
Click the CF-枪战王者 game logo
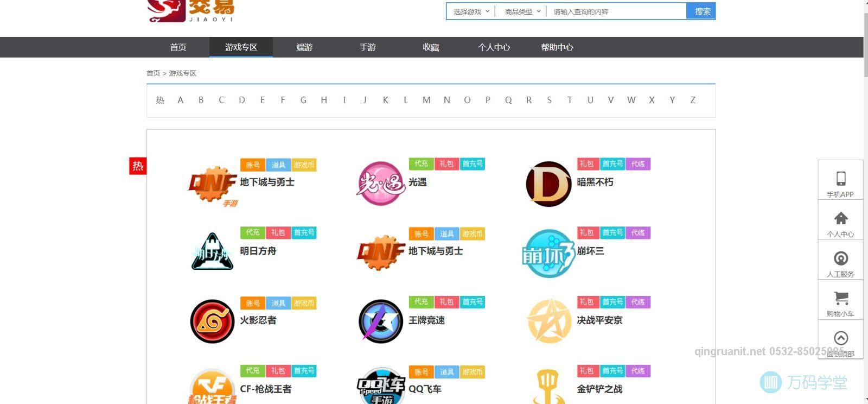pyautogui.click(x=213, y=387)
